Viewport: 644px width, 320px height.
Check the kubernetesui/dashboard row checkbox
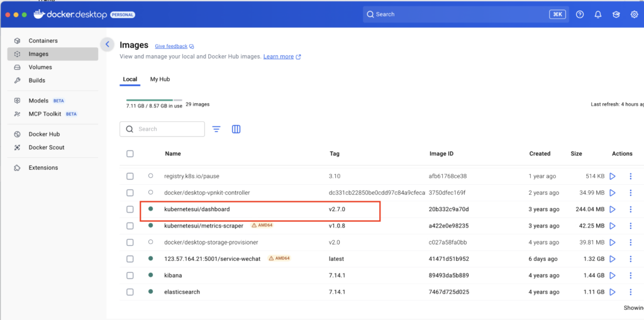130,209
